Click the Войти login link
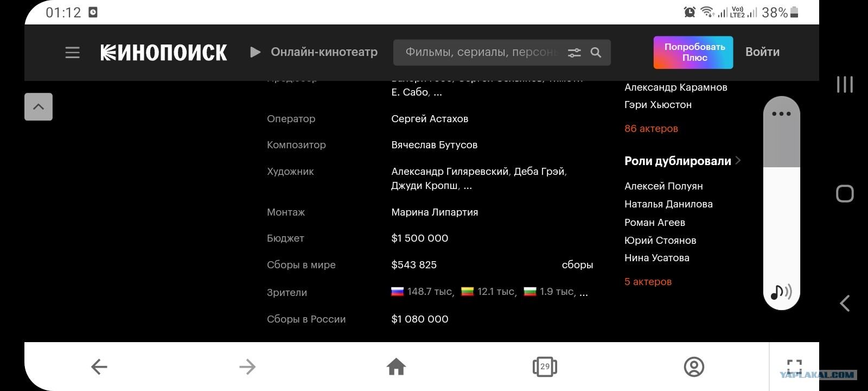The height and width of the screenshot is (391, 868). (762, 52)
